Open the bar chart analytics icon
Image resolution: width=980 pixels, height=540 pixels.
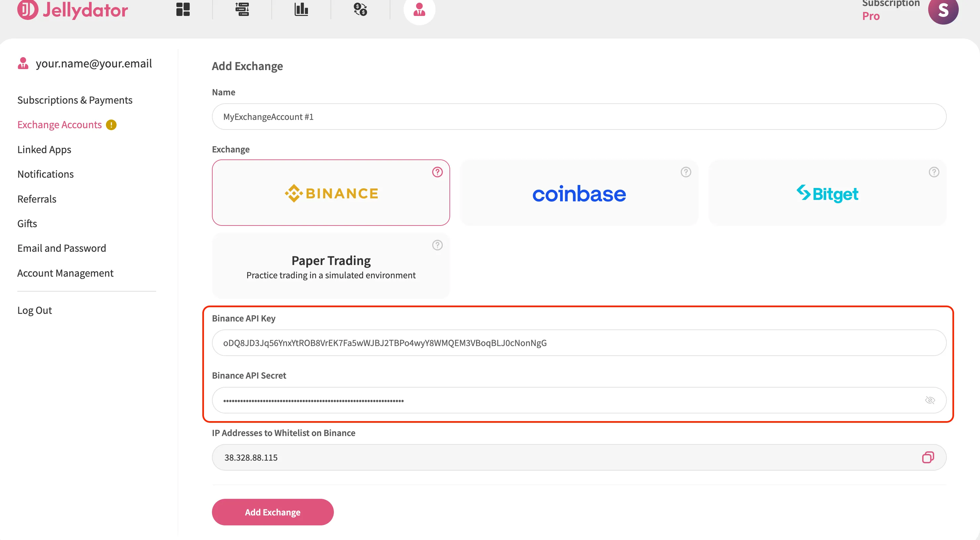tap(301, 9)
